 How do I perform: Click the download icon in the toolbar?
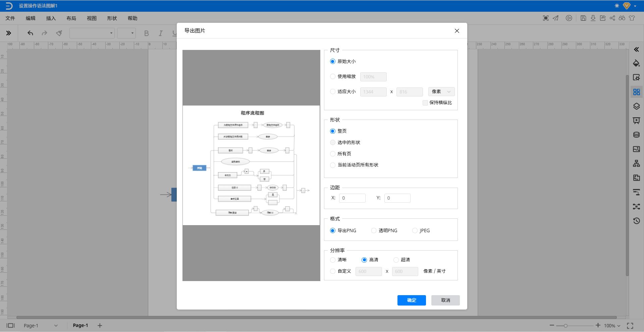tap(593, 18)
